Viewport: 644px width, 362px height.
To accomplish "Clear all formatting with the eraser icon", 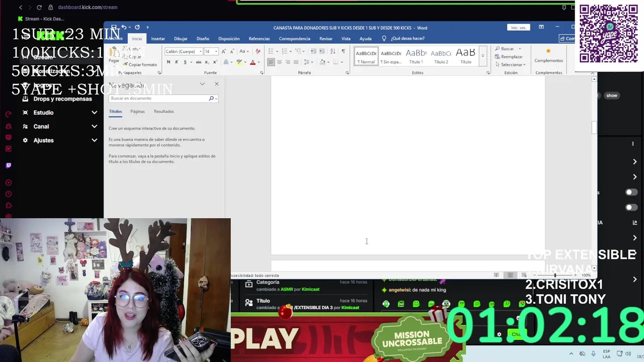I will (x=258, y=51).
